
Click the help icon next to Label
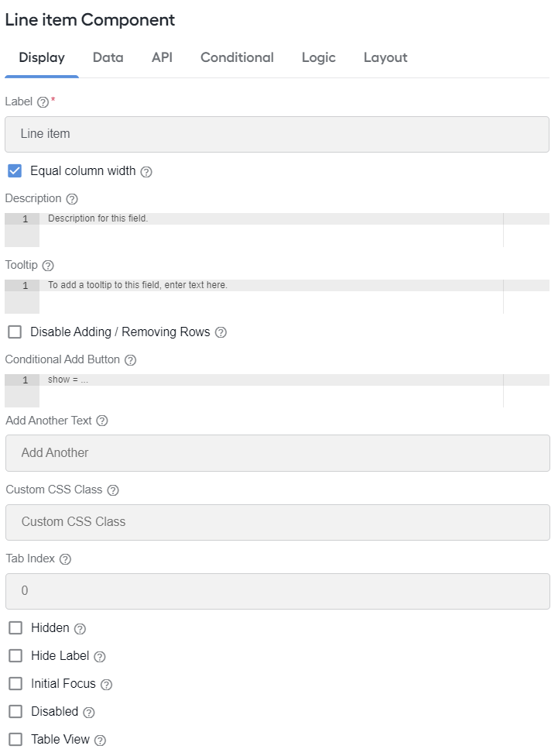coord(43,102)
